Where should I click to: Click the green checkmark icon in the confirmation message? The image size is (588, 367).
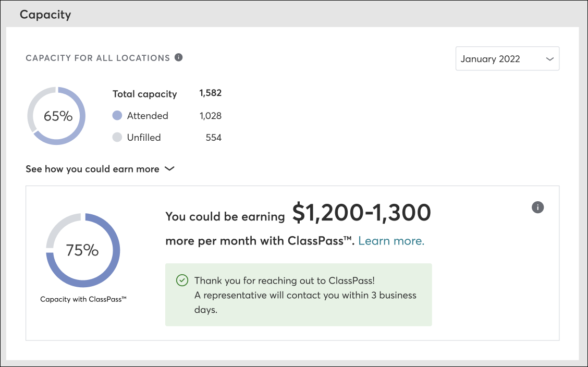click(182, 280)
